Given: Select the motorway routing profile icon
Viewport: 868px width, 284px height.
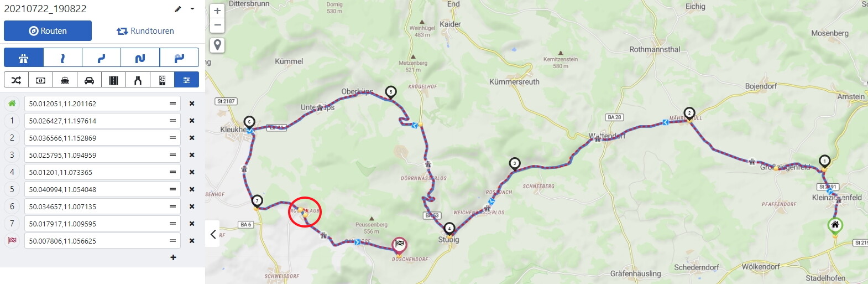Looking at the screenshot, I should pyautogui.click(x=23, y=58).
